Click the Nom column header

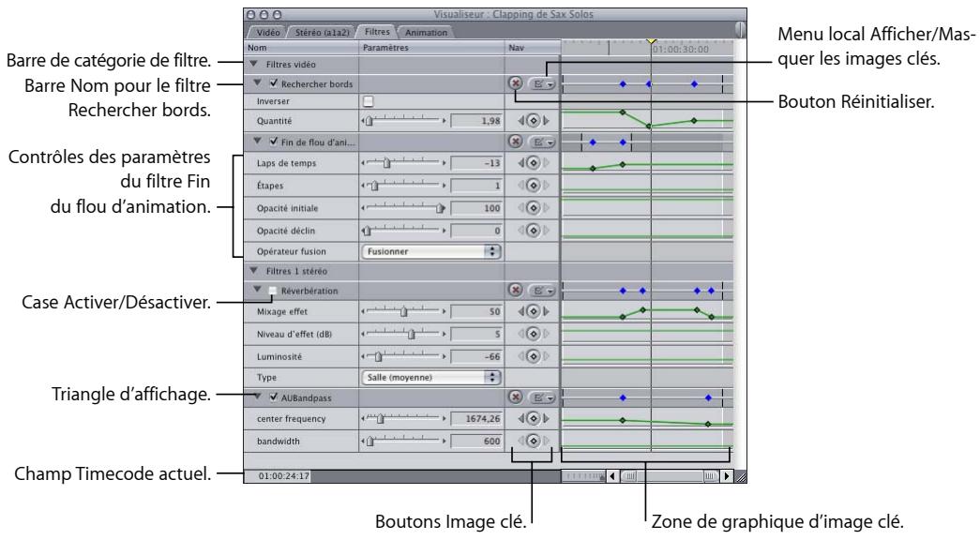pyautogui.click(x=301, y=48)
